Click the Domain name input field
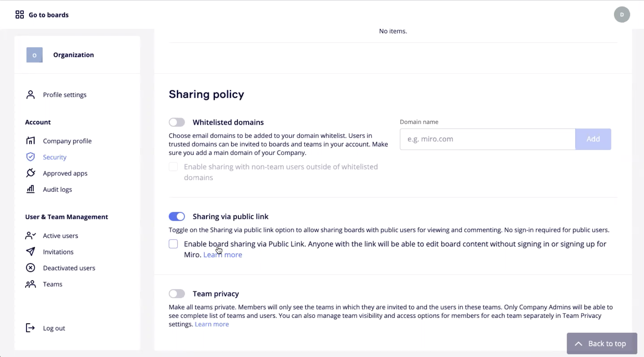Screen dimensions: 644x357 coord(487,139)
